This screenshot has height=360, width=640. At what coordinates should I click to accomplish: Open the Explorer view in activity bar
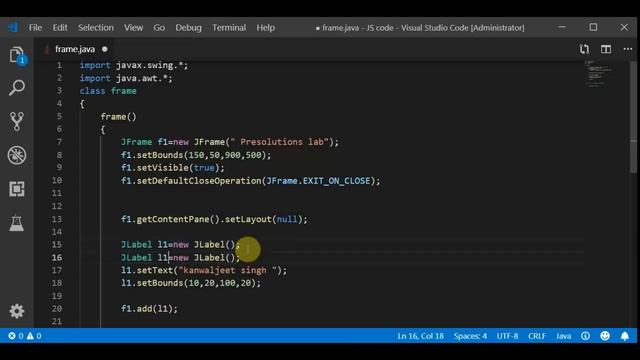(x=17, y=55)
